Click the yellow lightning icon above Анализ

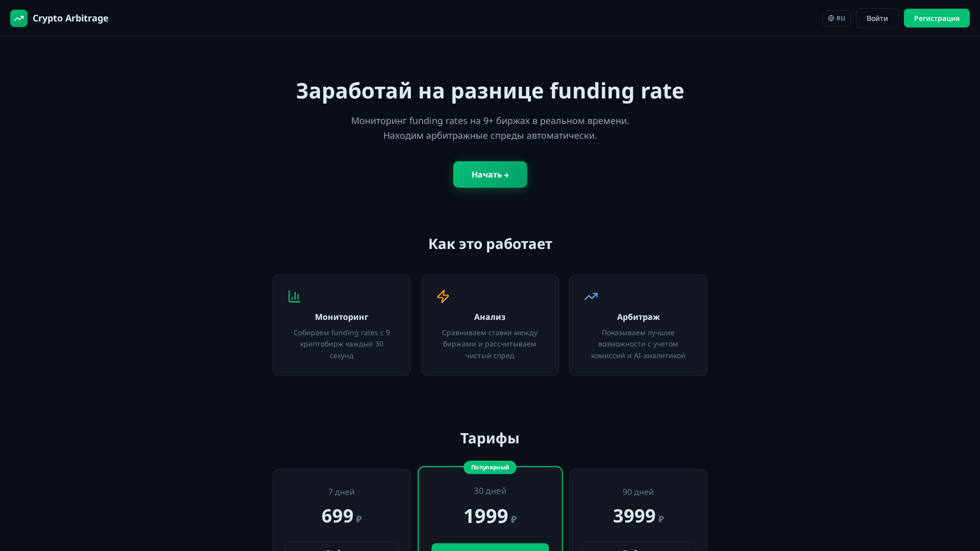tap(443, 296)
